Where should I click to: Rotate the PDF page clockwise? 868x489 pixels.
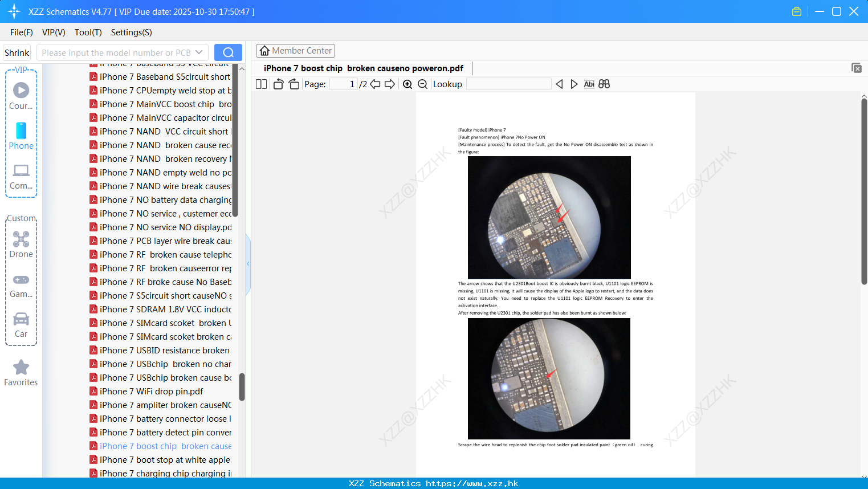pos(294,84)
